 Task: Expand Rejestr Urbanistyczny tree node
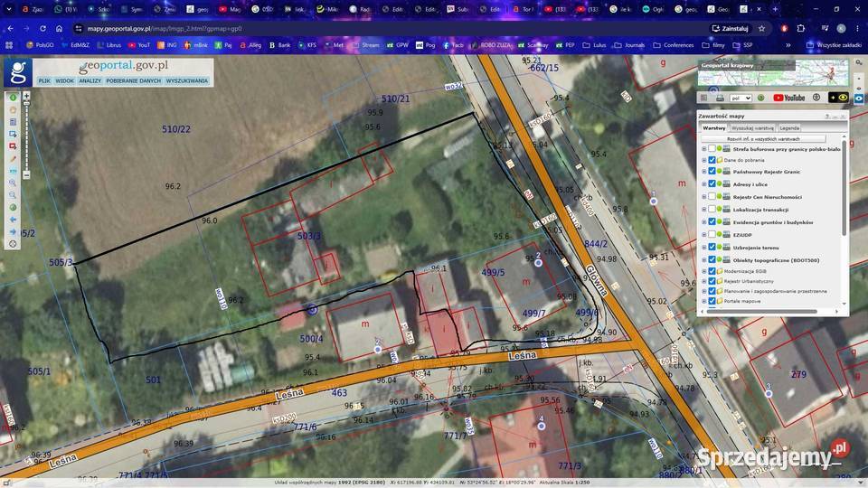[x=704, y=281]
